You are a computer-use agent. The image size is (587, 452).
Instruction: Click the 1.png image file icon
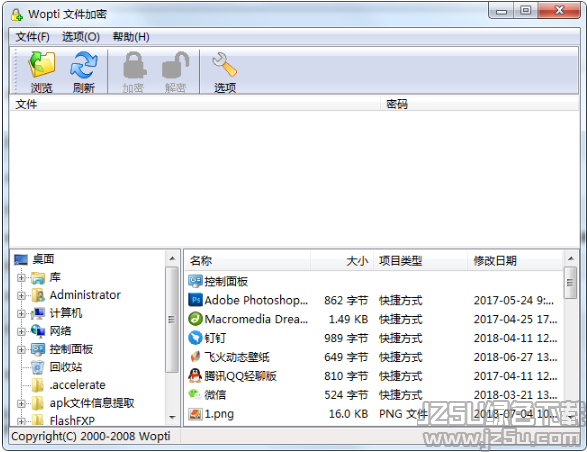click(x=195, y=414)
